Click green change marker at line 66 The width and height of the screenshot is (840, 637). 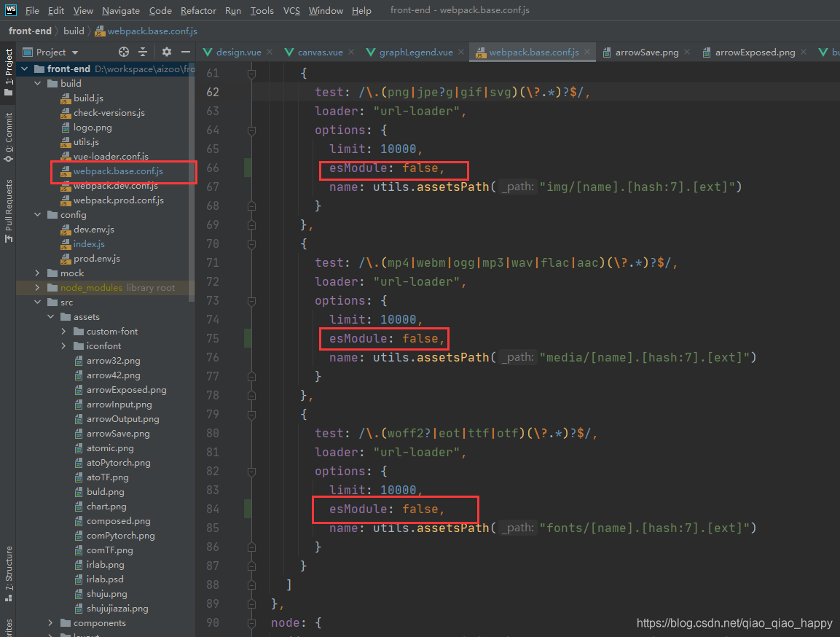click(x=248, y=168)
